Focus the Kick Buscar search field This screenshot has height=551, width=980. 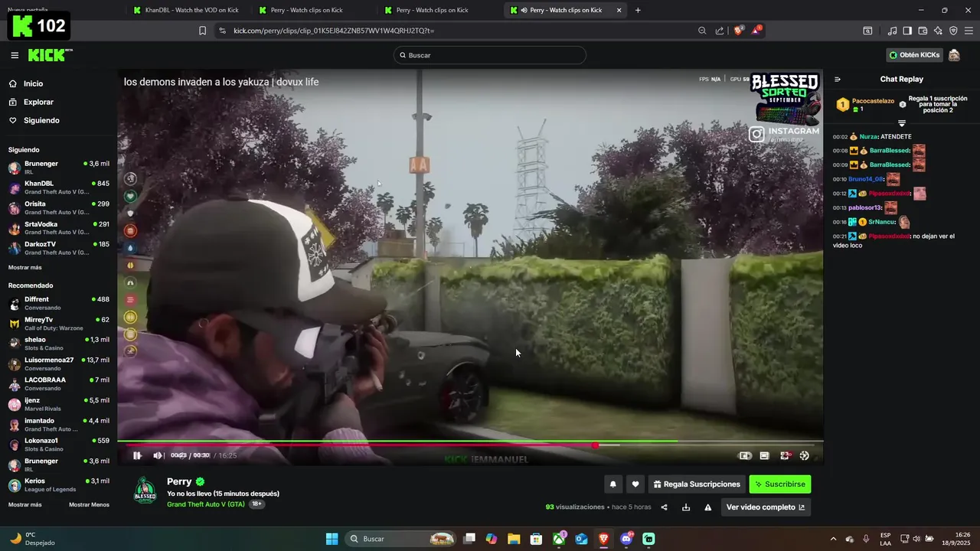tap(490, 55)
